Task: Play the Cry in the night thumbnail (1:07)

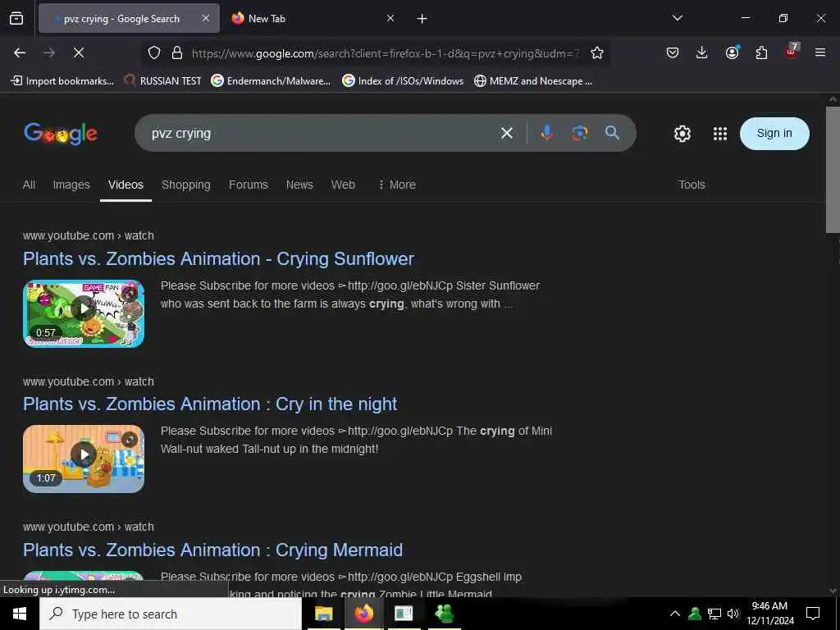Action: click(84, 459)
